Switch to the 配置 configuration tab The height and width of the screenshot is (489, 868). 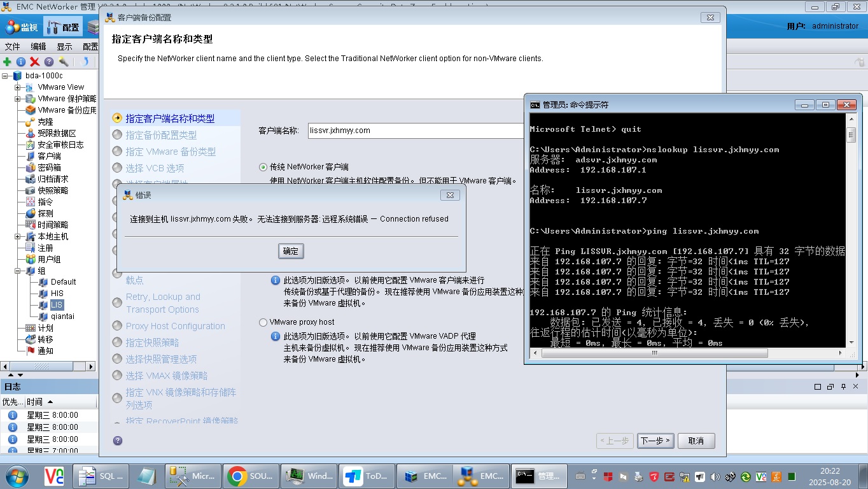62,27
